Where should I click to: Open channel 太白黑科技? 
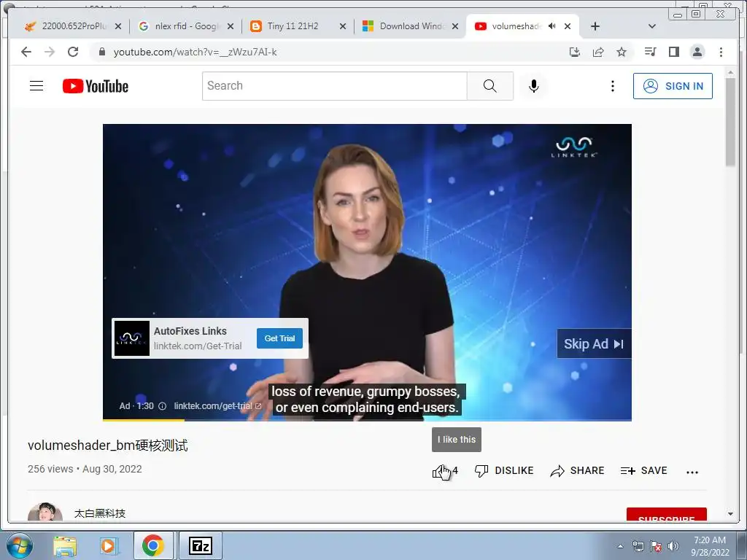(x=100, y=513)
